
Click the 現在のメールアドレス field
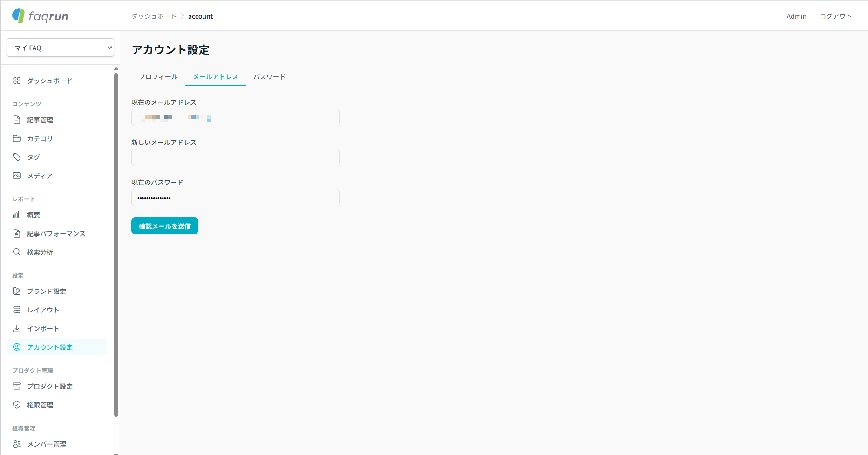coord(236,117)
